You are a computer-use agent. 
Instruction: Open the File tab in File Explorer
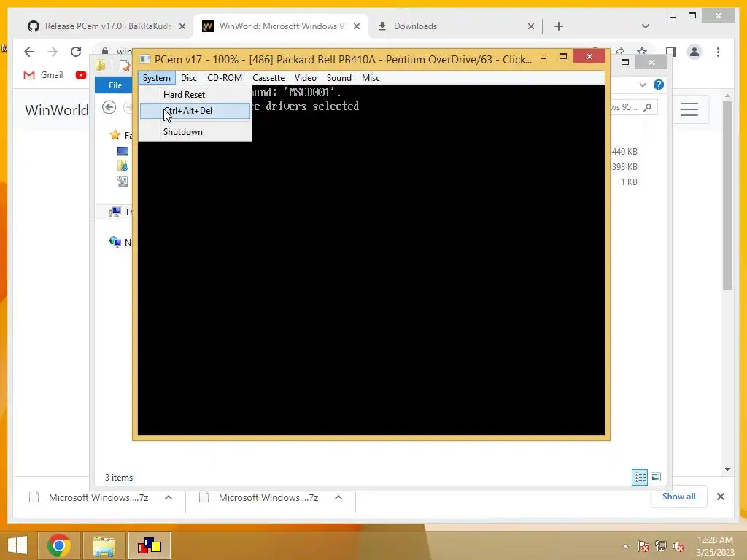pyautogui.click(x=115, y=85)
